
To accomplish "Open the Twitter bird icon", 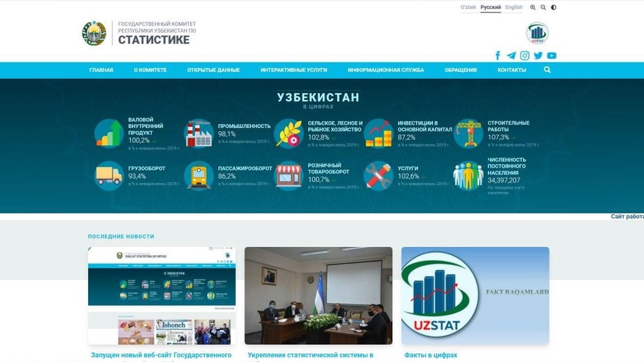I will click(538, 56).
